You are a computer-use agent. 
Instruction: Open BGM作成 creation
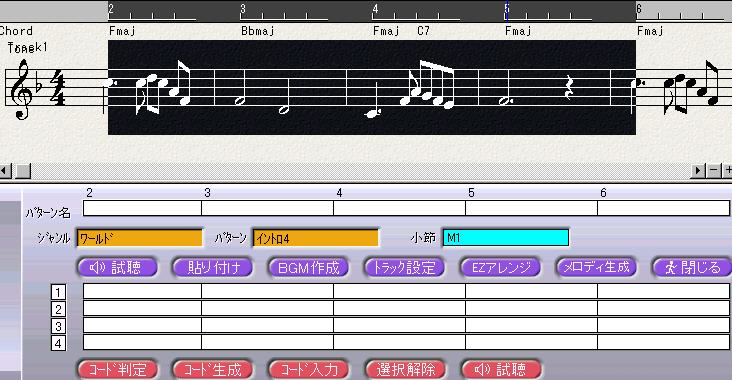(309, 267)
